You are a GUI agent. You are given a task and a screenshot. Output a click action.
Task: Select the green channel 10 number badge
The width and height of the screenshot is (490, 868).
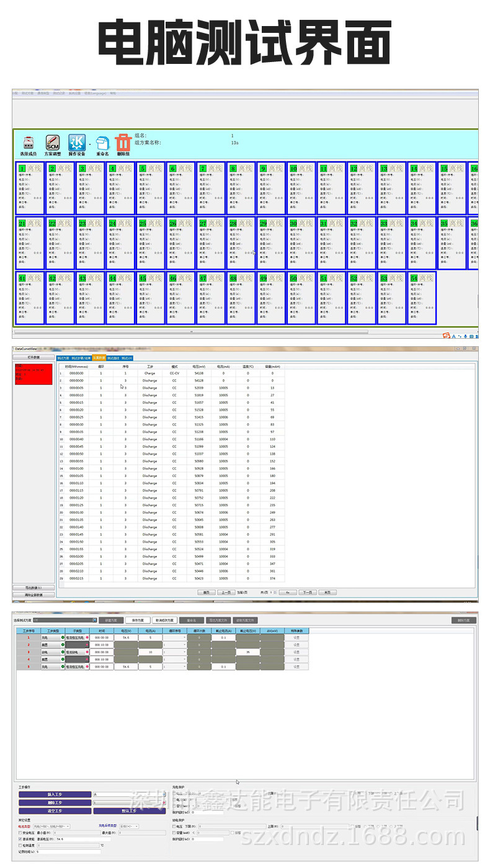pos(293,168)
